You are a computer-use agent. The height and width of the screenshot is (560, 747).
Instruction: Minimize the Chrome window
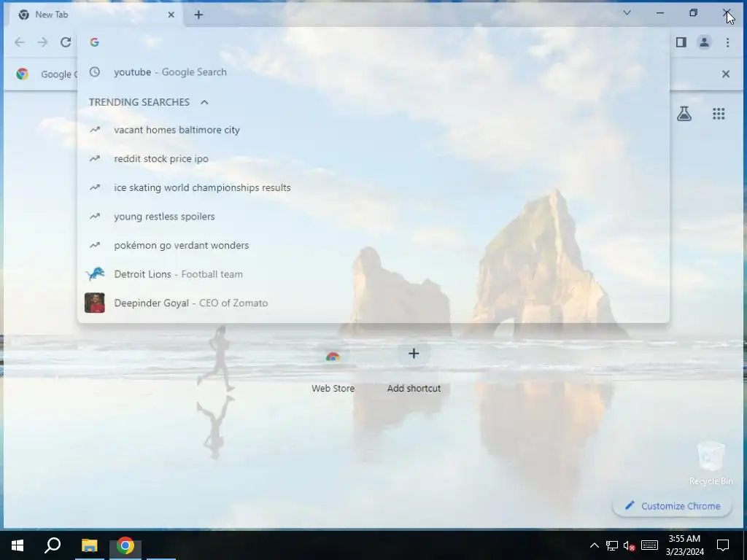click(x=659, y=13)
